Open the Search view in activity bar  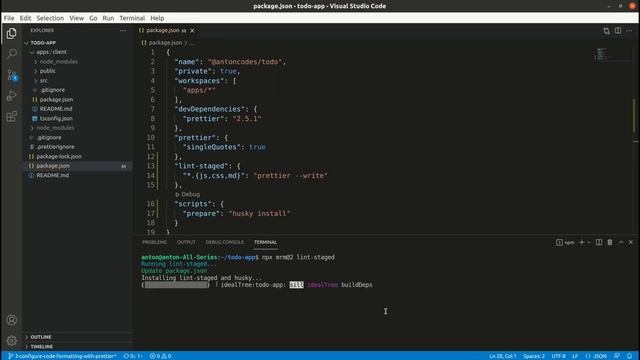[x=12, y=53]
